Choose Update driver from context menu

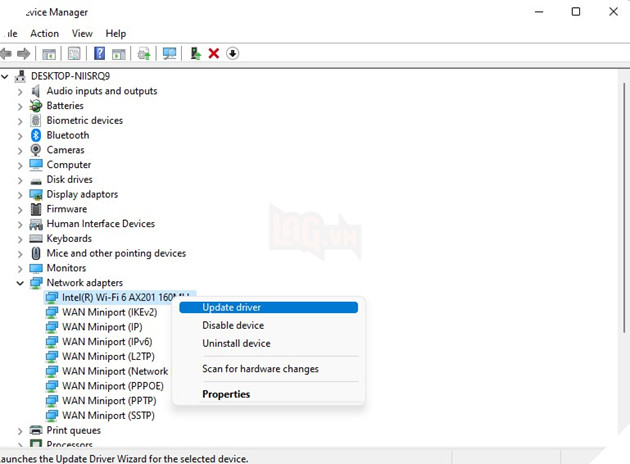click(268, 307)
